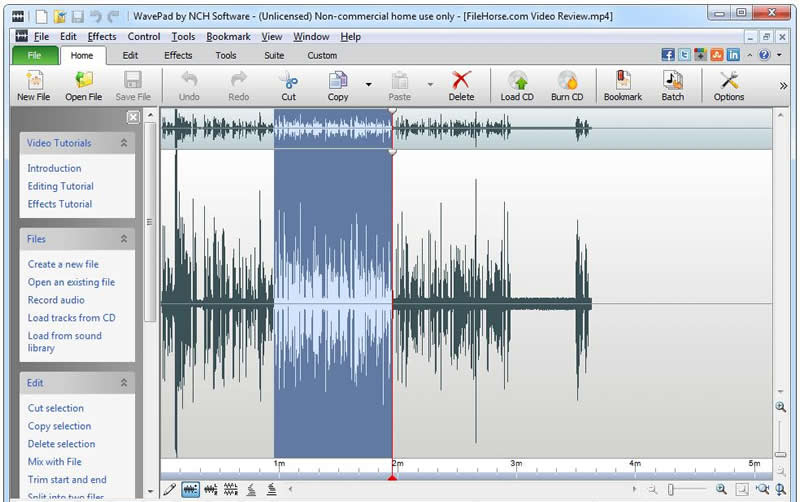The height and width of the screenshot is (502, 800).
Task: Toggle the fifth bottom toolbar view button
Action: click(271, 490)
